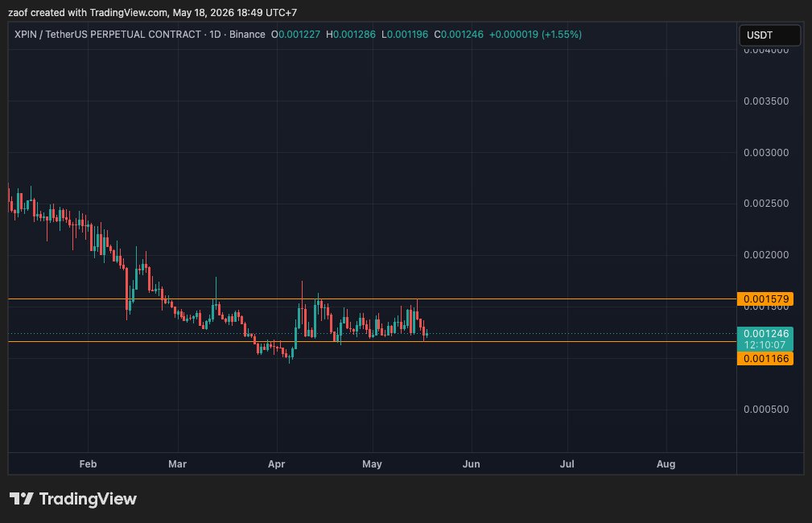812x523 pixels.
Task: Click the 0.003500 price axis label
Action: click(x=766, y=101)
